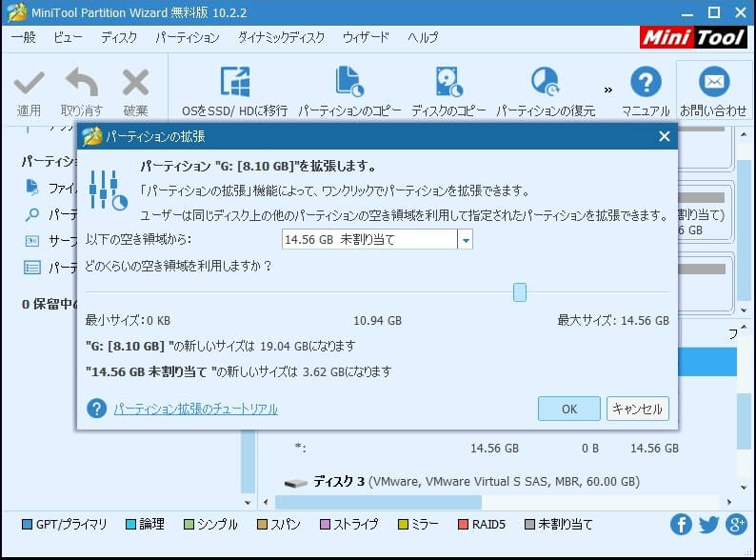756x560 pixels.
Task: Click the Discard (破棄) X icon
Action: point(135,82)
